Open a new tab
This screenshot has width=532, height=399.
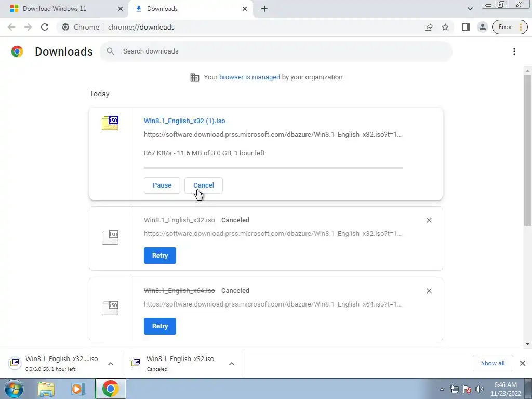pyautogui.click(x=264, y=9)
